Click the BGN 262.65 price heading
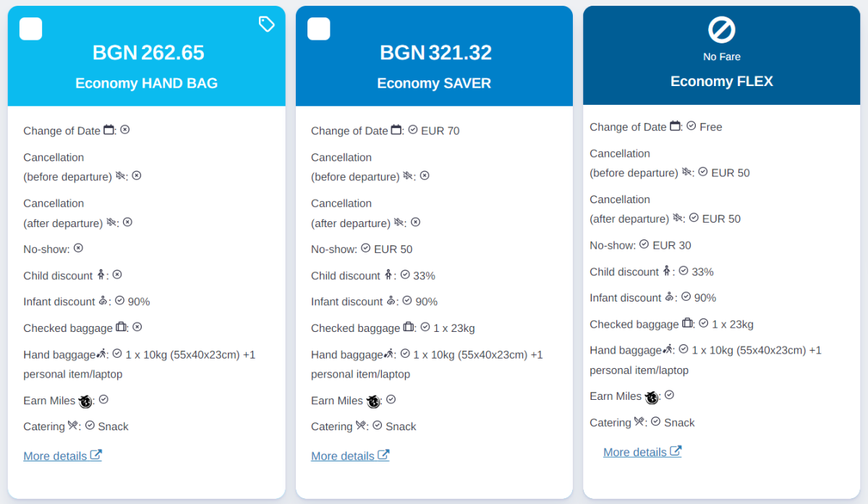Viewport: 868px width, 504px height. click(148, 53)
